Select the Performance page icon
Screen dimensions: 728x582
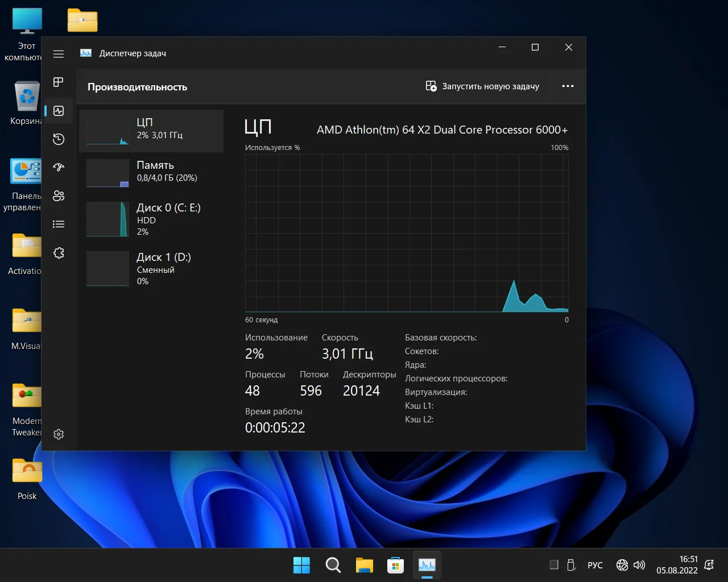click(x=59, y=111)
